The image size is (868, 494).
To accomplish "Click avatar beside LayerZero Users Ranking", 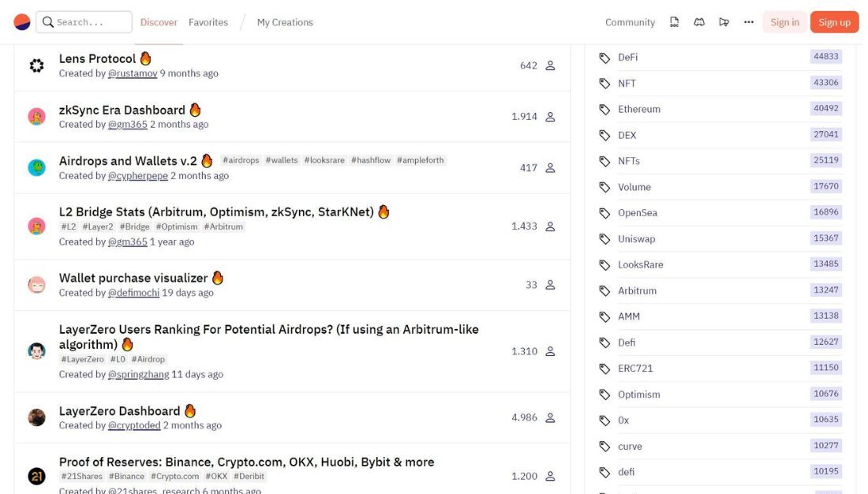I will pos(36,351).
